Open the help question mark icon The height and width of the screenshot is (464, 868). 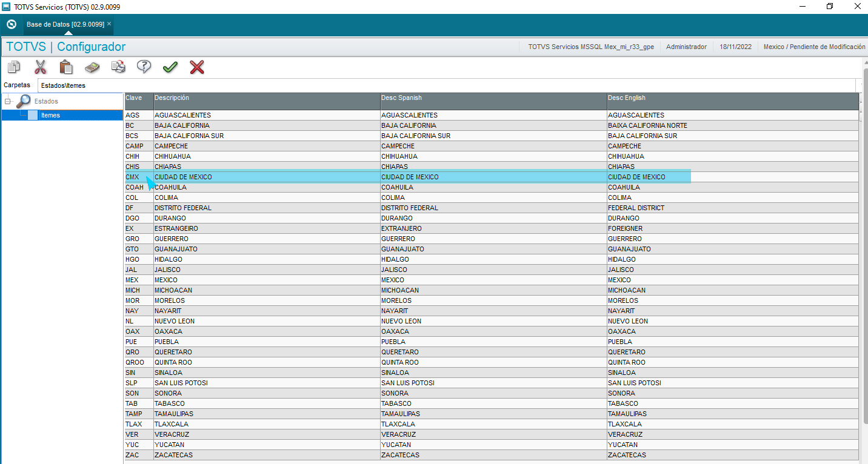144,67
